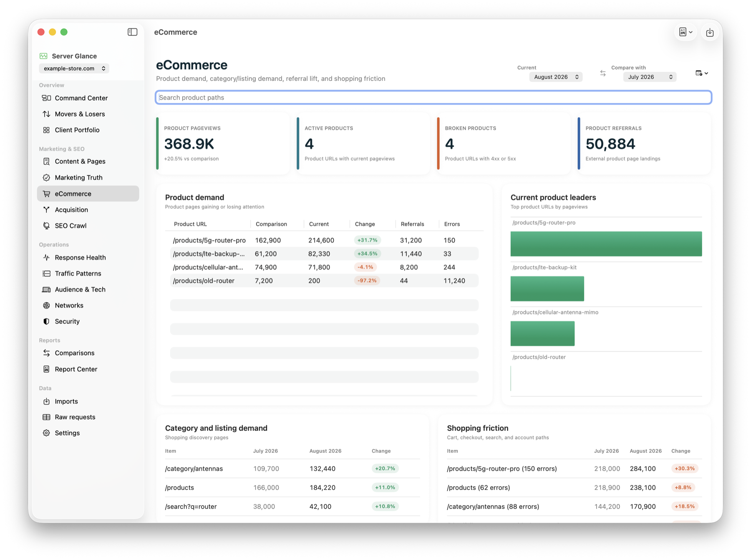Image resolution: width=751 pixels, height=560 pixels.
Task: Click 11,240 errors value for old-router
Action: click(x=454, y=281)
